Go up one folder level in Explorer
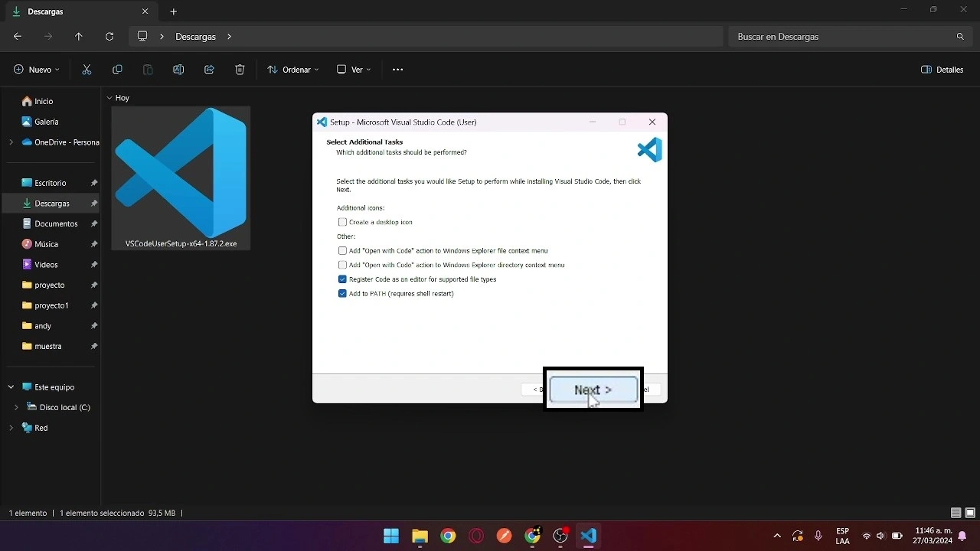The height and width of the screenshot is (551, 980). pyautogui.click(x=79, y=36)
